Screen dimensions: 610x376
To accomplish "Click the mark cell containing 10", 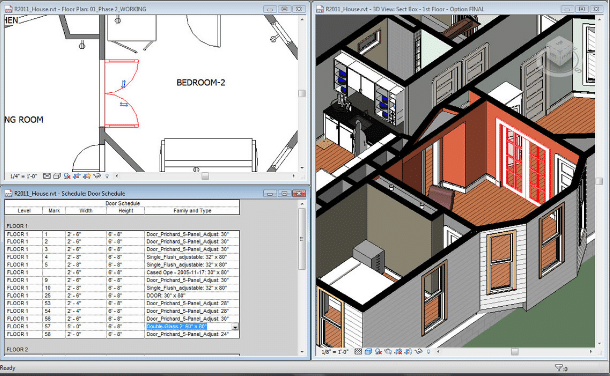I will click(54, 288).
